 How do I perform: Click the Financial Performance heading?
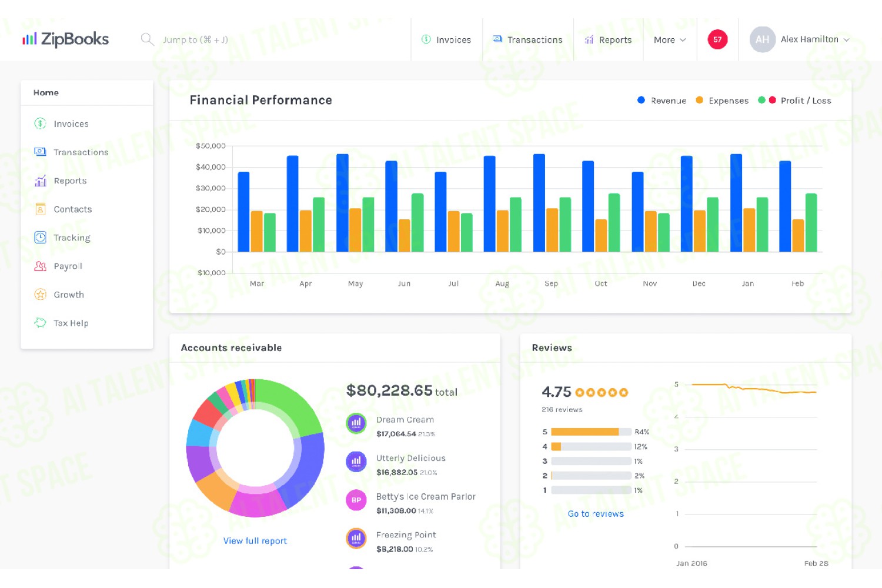(261, 100)
